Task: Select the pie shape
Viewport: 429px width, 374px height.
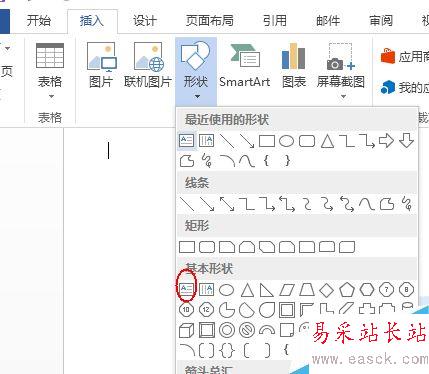Action: click(x=227, y=310)
